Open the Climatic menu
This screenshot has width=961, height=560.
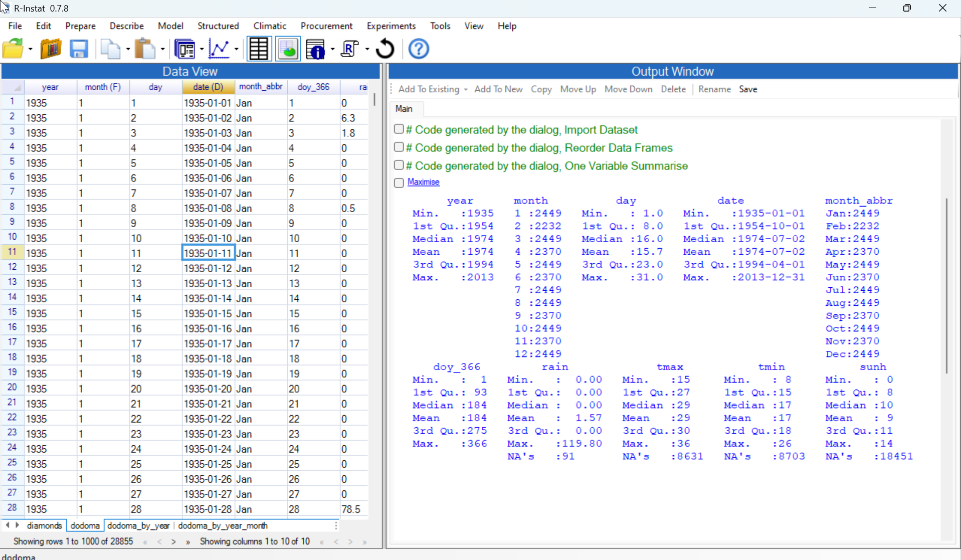pyautogui.click(x=270, y=26)
